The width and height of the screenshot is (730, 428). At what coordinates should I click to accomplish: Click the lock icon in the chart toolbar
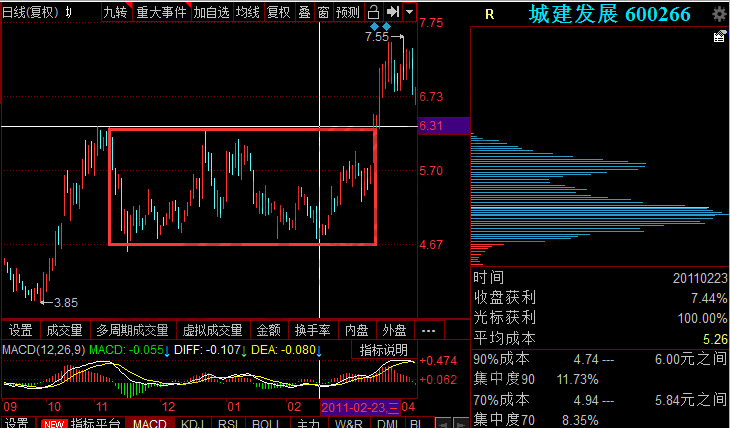(x=373, y=12)
